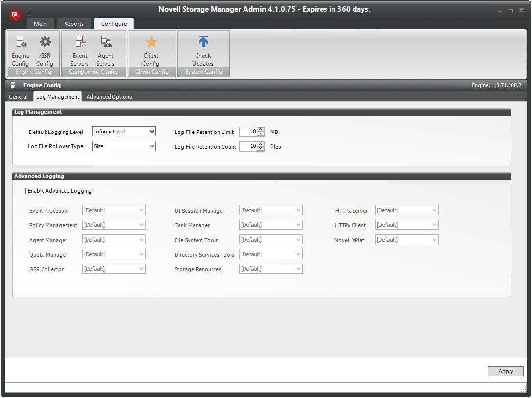The image size is (532, 398).
Task: Open Agent Manager logging dropdown
Action: 113,239
